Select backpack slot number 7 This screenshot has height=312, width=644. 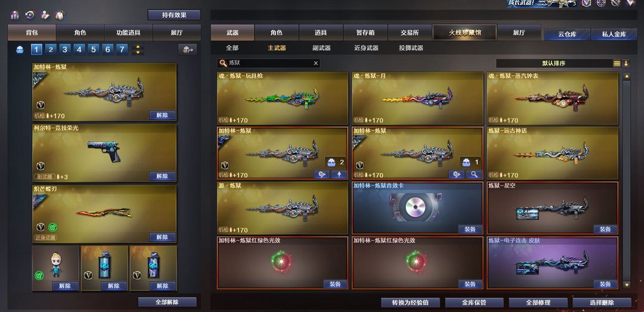[122, 49]
